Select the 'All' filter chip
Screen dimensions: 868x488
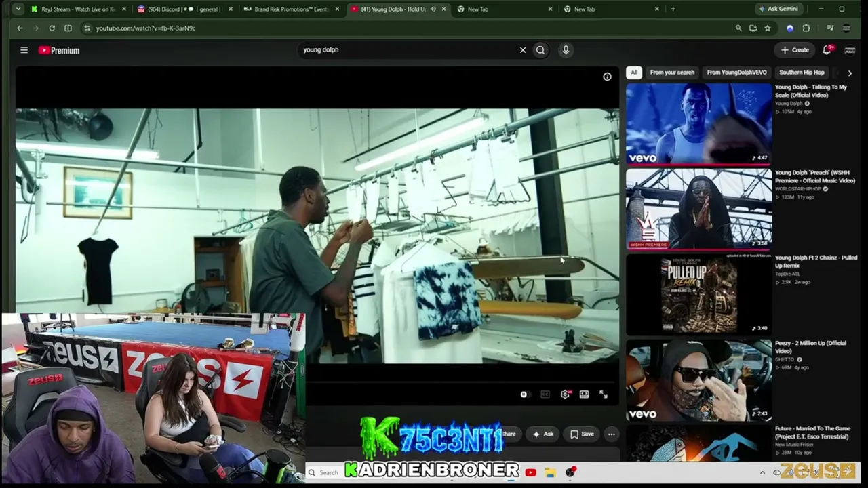[633, 73]
